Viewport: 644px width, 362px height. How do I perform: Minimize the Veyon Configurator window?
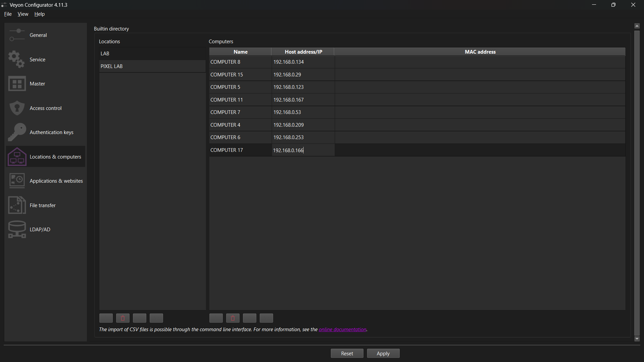594,5
